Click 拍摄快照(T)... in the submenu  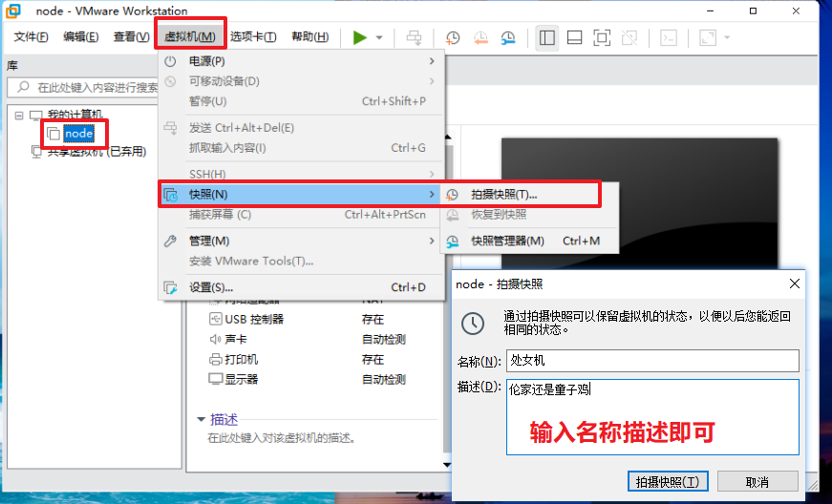coord(529,195)
